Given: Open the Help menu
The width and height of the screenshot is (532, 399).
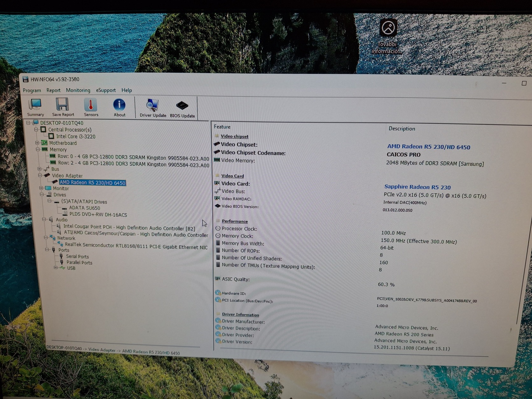Looking at the screenshot, I should (127, 90).
